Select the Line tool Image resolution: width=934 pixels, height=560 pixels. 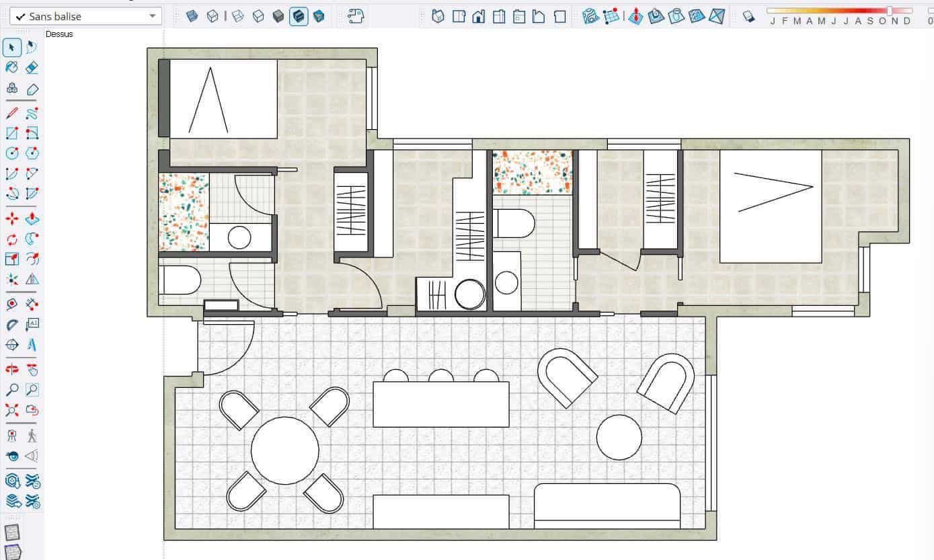coord(11,113)
